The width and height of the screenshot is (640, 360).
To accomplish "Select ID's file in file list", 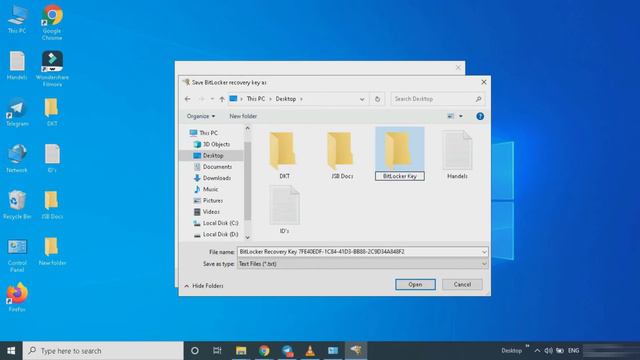I will [x=284, y=210].
